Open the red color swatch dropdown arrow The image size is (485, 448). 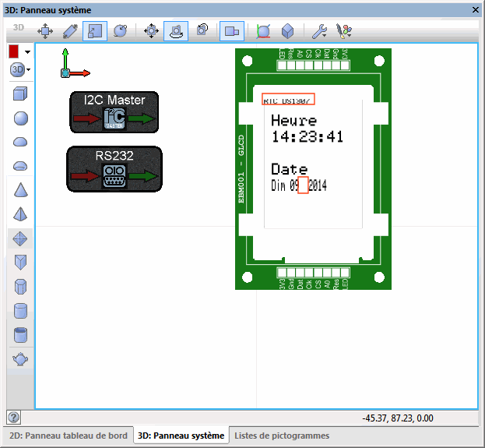27,51
